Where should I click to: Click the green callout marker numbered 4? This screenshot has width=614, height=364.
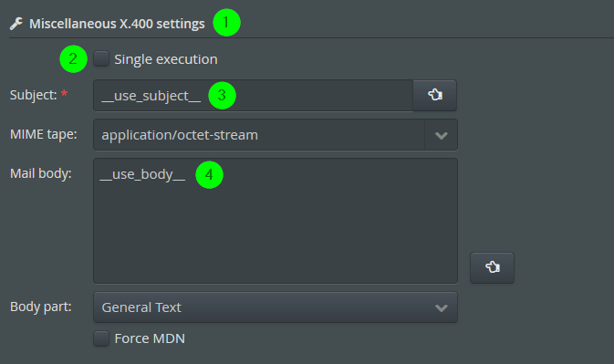click(x=209, y=174)
